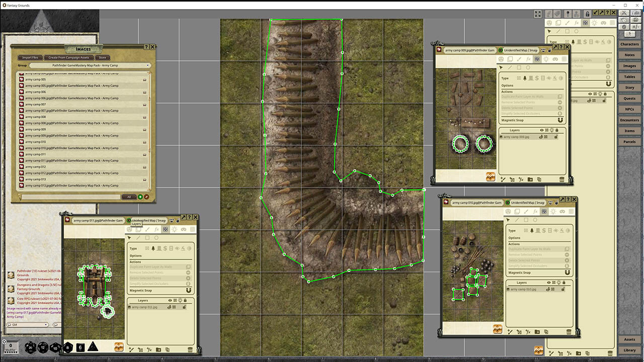
Task: Toggle the lock on army camp 011.jpg layer
Action: 184,307
